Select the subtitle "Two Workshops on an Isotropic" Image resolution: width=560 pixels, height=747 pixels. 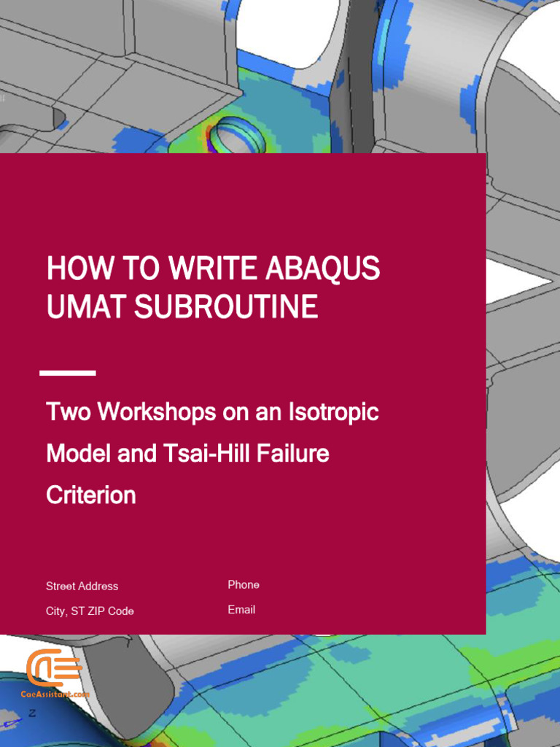point(212,411)
